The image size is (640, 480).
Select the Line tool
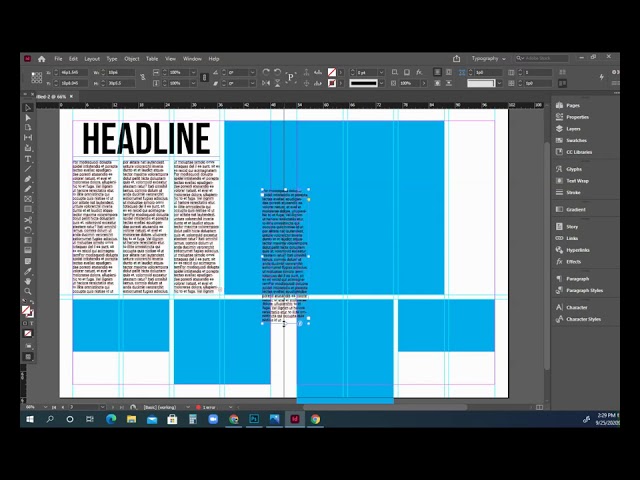[28, 169]
